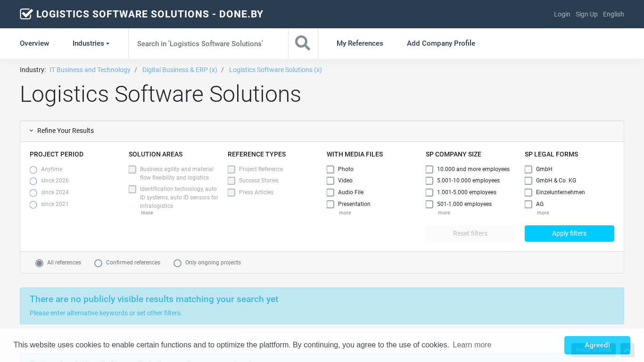Click the search input field
644x362 pixels.
208,43
